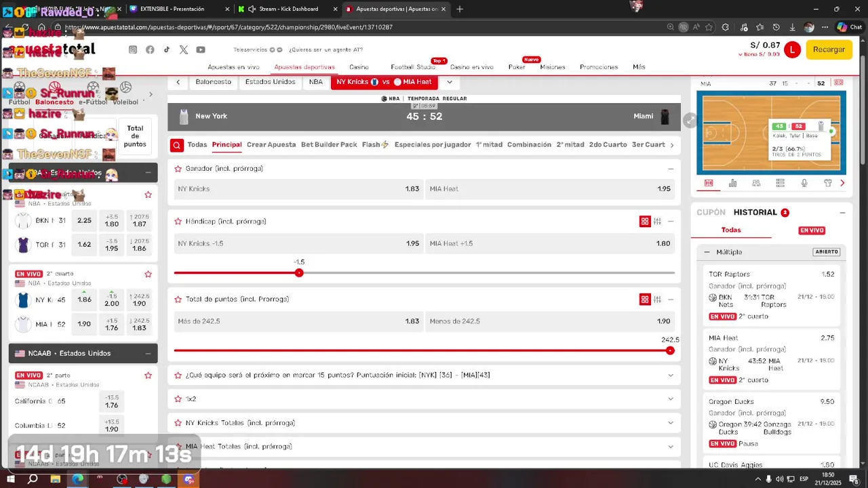Open Casino en vivo menu item

pyautogui.click(x=472, y=67)
